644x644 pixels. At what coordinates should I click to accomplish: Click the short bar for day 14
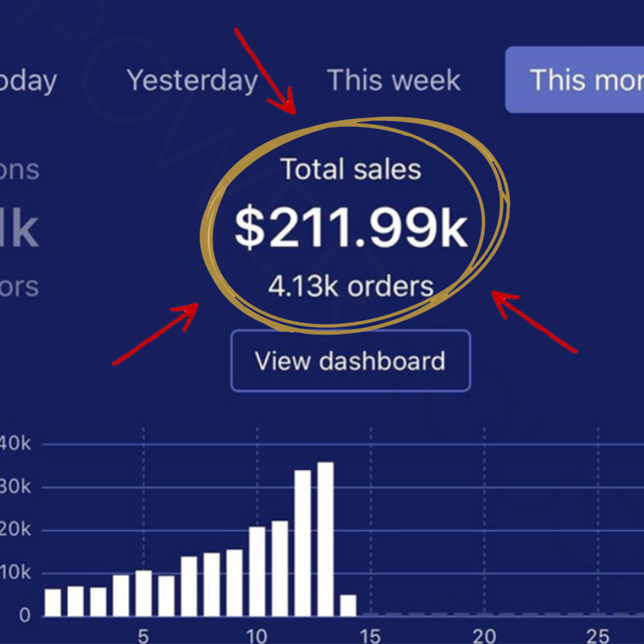[x=348, y=605]
